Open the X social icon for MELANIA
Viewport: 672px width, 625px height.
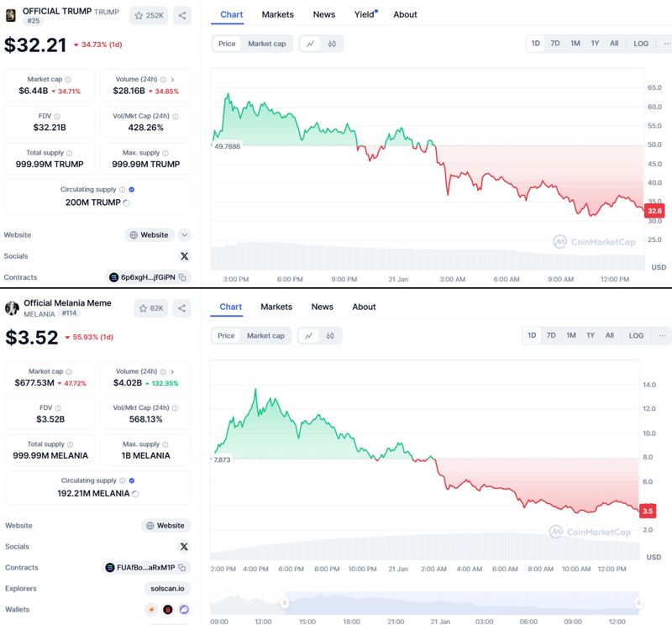coord(184,547)
